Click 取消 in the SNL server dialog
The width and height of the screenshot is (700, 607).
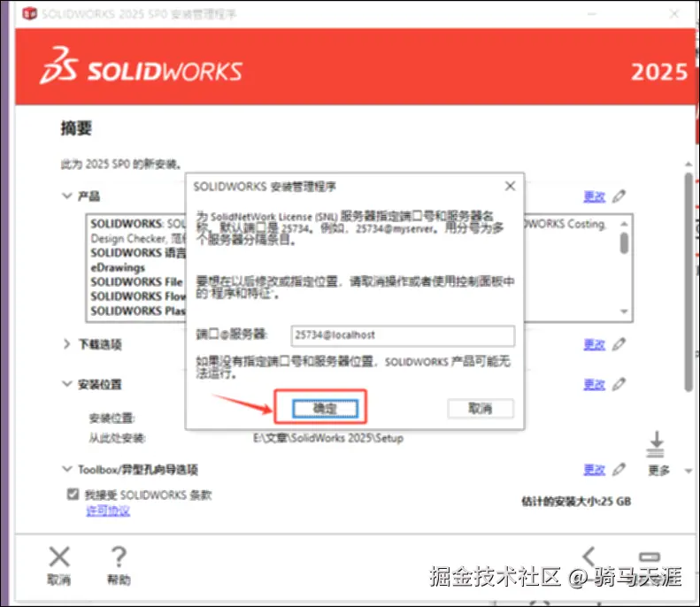(481, 408)
